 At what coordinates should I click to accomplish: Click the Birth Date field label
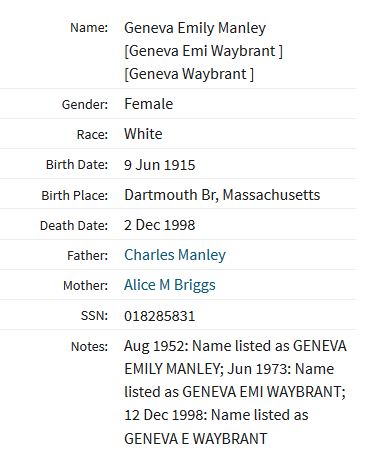(77, 165)
